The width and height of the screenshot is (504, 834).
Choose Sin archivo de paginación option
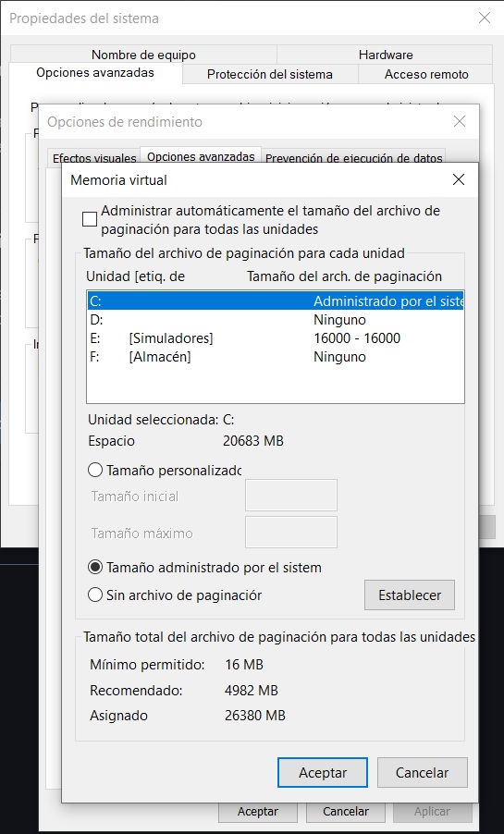pyautogui.click(x=175, y=595)
